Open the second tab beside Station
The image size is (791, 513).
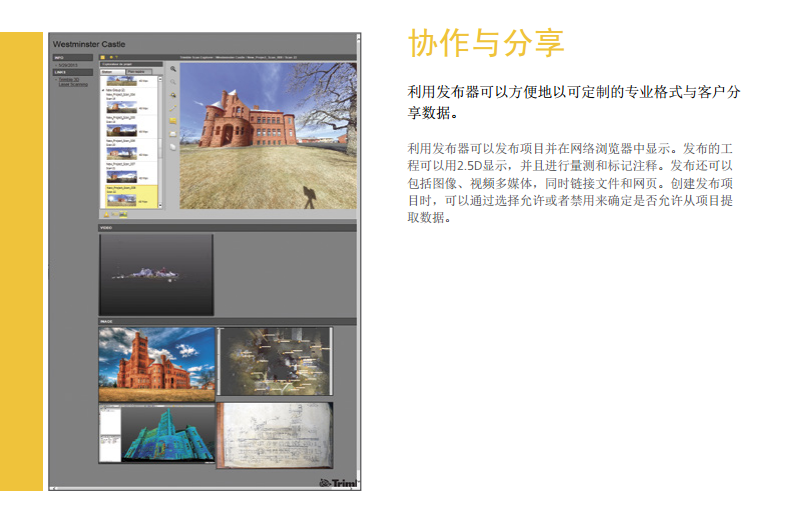point(138,72)
